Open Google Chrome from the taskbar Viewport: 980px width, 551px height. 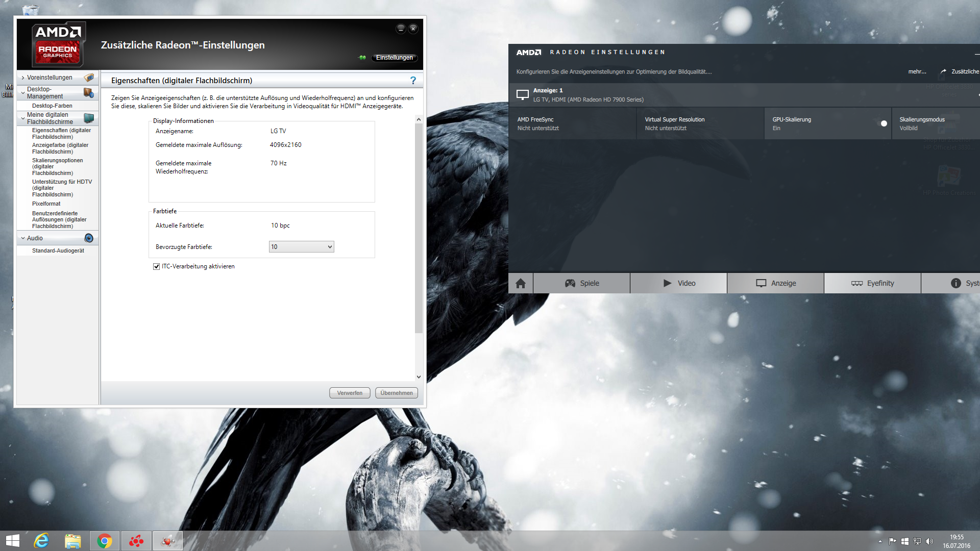tap(105, 541)
